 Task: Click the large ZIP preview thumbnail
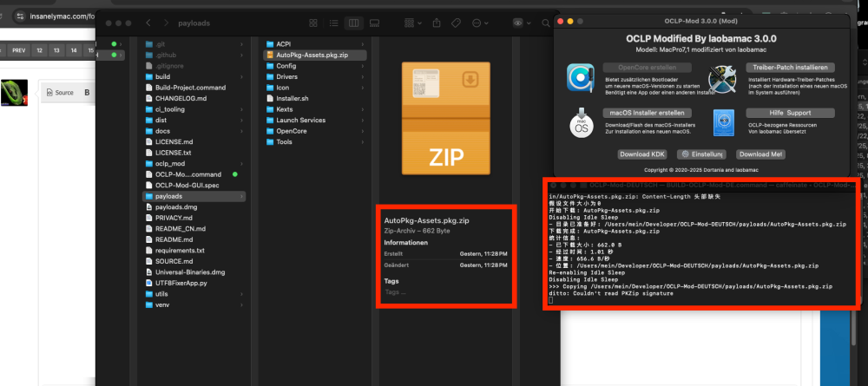click(x=445, y=119)
